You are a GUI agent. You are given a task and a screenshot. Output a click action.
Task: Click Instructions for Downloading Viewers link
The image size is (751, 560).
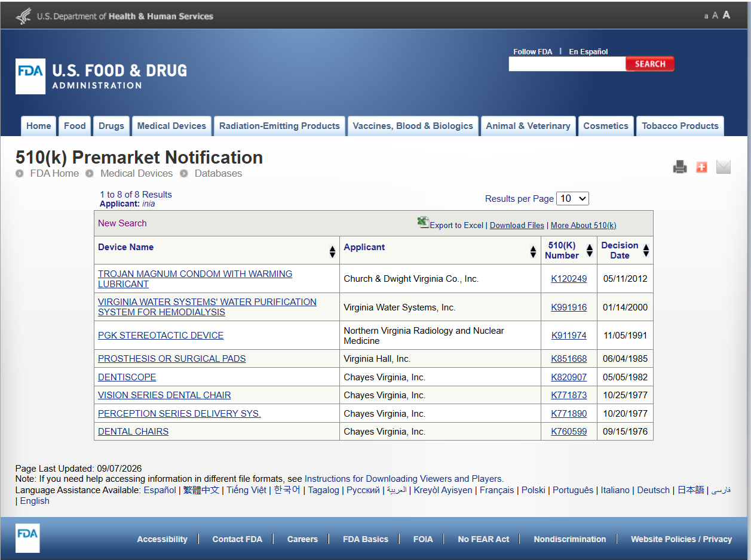[403, 479]
